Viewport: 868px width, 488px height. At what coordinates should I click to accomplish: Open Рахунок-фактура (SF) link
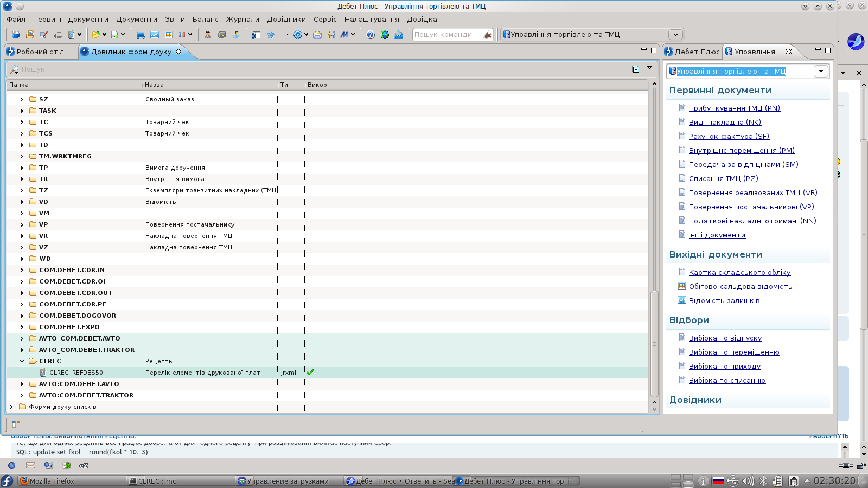click(729, 136)
